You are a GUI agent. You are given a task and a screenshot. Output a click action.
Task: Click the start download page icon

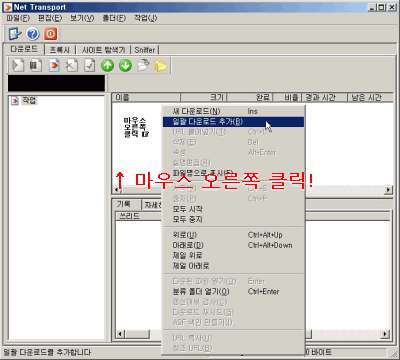click(x=18, y=65)
